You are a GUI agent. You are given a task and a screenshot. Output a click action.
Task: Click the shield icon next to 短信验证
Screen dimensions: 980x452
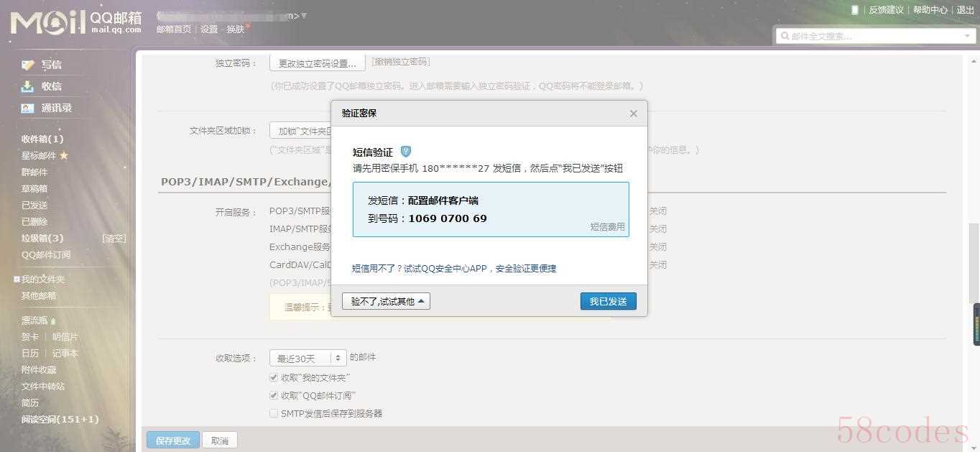(406, 152)
